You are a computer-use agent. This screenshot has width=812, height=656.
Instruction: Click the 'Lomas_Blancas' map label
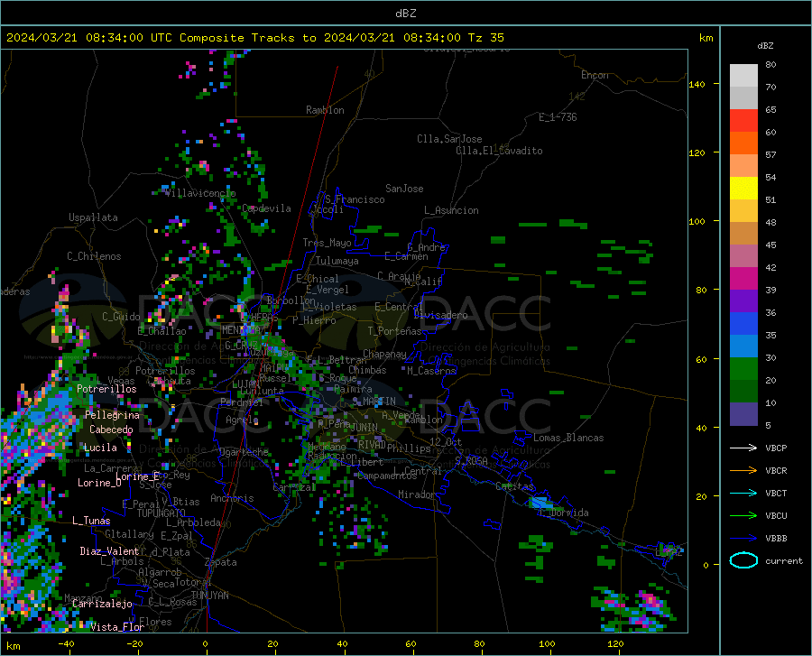click(568, 438)
